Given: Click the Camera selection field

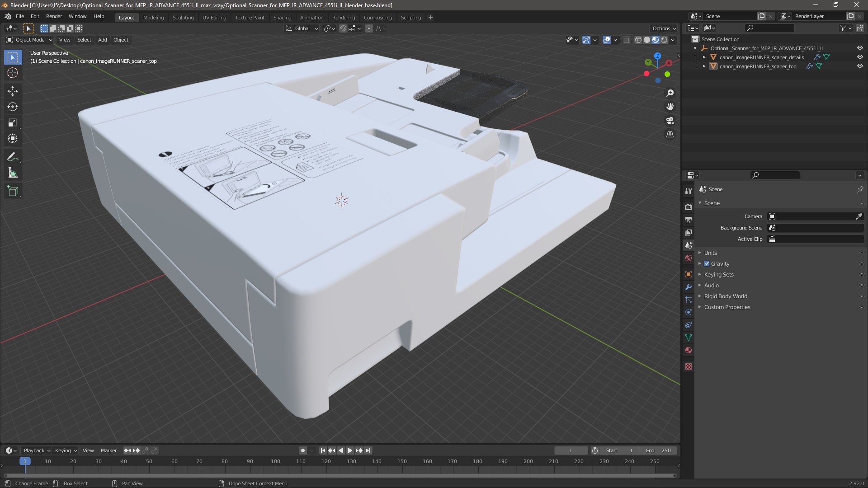Looking at the screenshot, I should click(x=811, y=216).
